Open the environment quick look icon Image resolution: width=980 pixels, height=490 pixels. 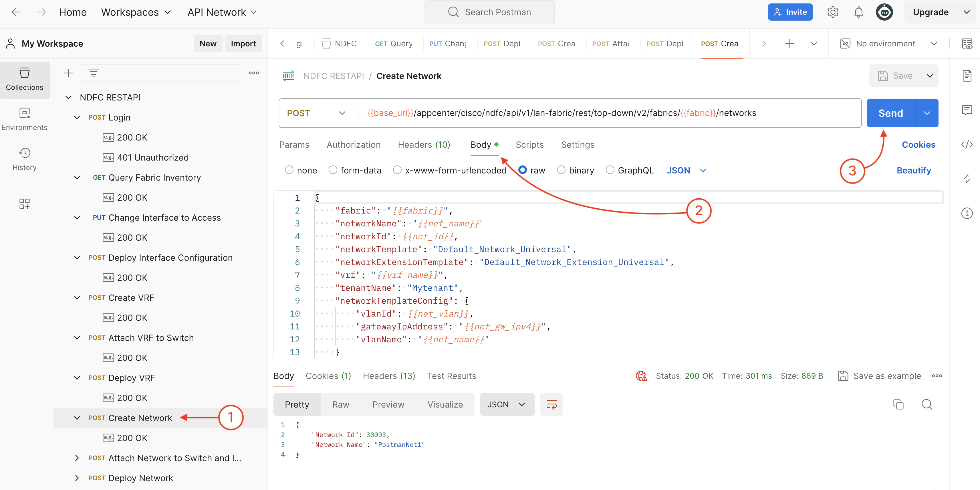[x=967, y=44]
